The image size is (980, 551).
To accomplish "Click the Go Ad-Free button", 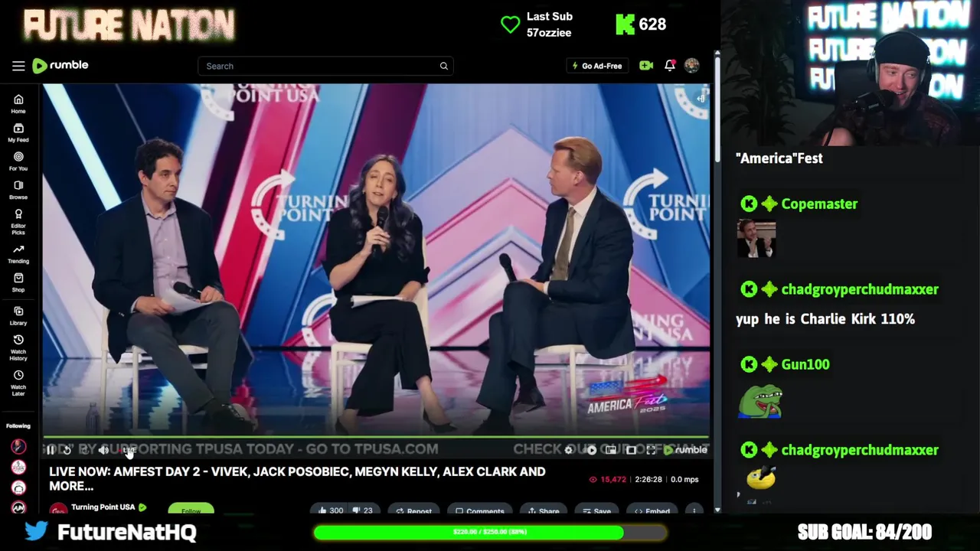I will pos(597,66).
